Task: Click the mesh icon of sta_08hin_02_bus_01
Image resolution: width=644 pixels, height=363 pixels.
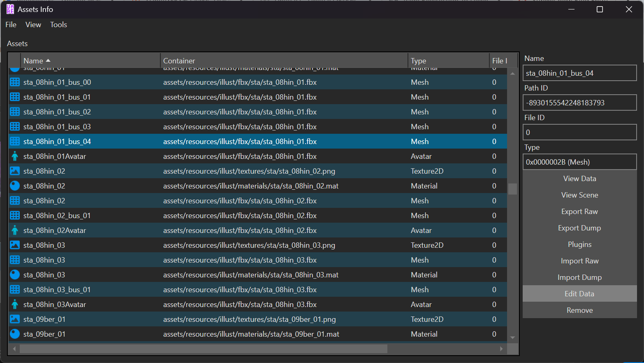Action: (x=15, y=215)
